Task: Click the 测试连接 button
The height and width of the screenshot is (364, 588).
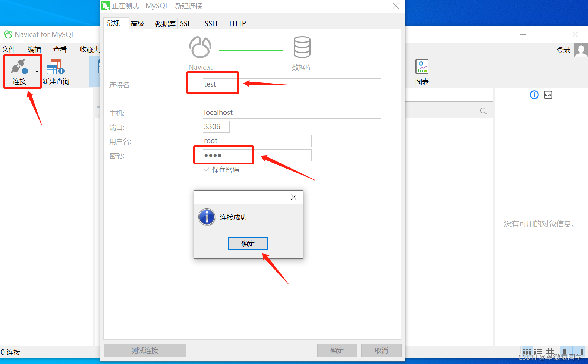Action: click(145, 351)
